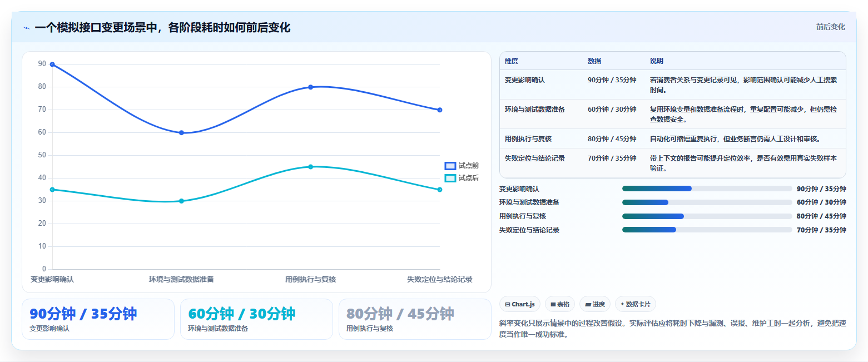Click the description starting 复用环境变量和数据准备流程时
Screen dimensions: 868x362
point(744,115)
